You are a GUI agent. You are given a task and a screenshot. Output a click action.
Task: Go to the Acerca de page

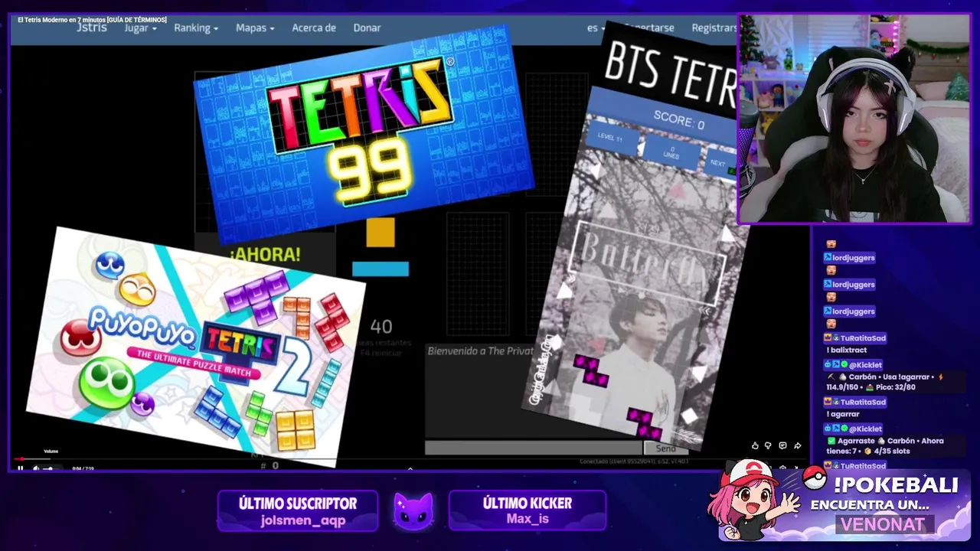[x=314, y=28]
